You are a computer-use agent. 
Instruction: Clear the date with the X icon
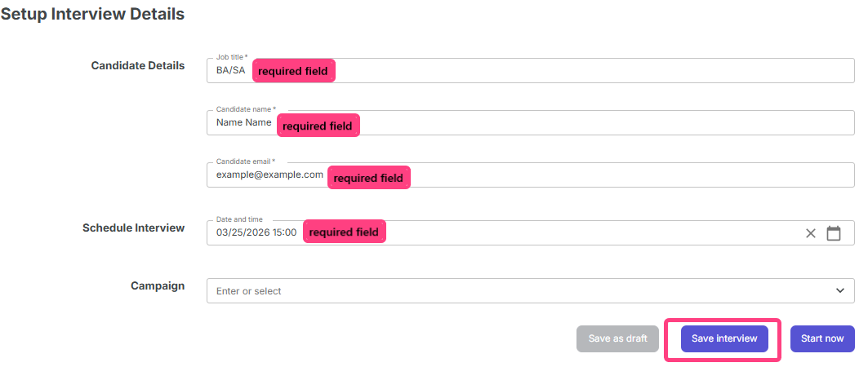pyautogui.click(x=811, y=233)
